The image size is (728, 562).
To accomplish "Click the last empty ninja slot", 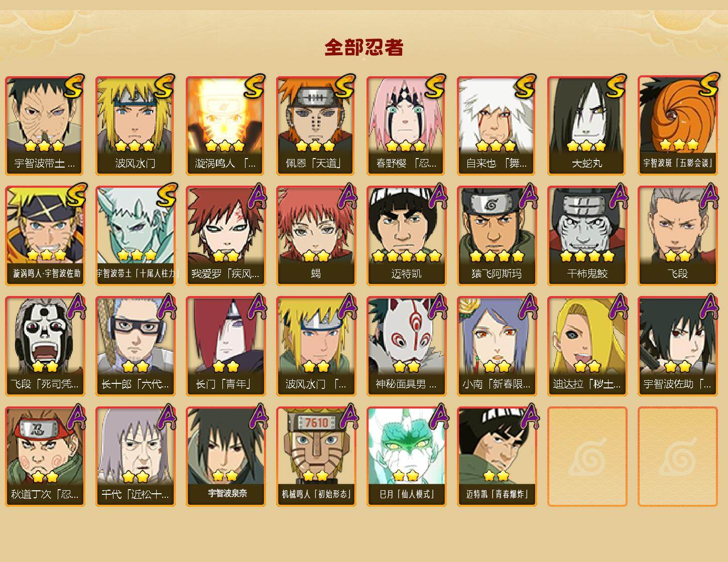I will coord(677,457).
